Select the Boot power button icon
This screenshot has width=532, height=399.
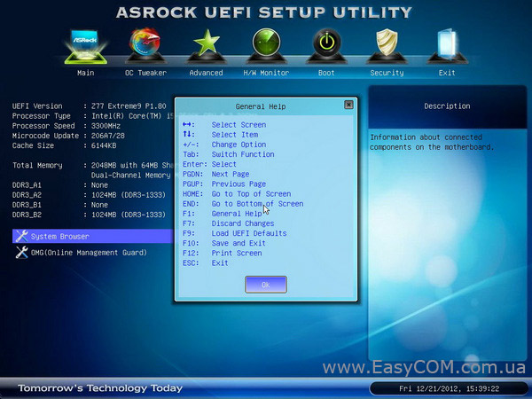326,45
